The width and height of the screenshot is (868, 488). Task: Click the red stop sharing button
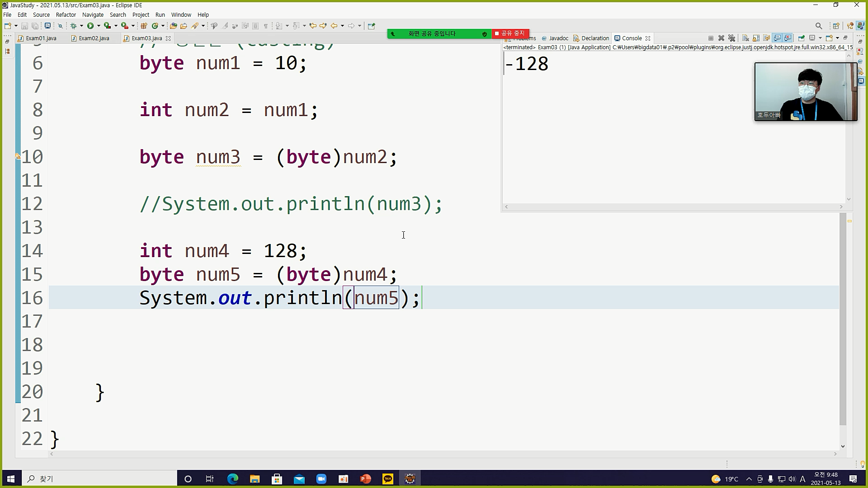click(x=510, y=33)
